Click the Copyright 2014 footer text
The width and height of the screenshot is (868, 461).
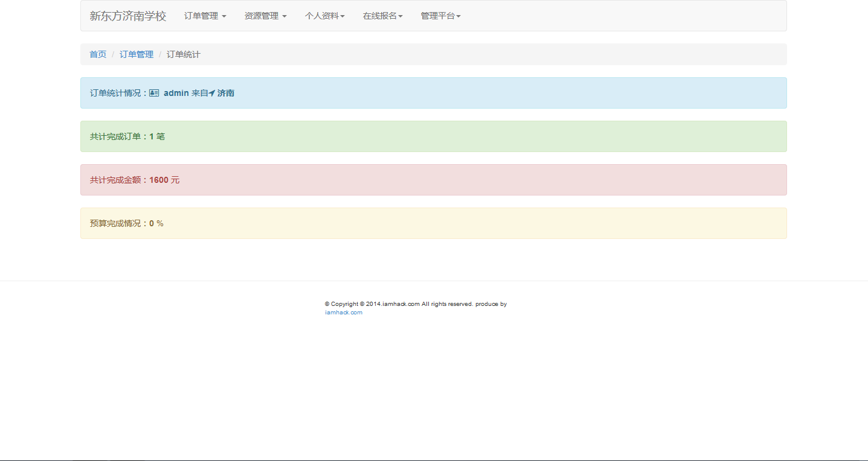coord(416,304)
